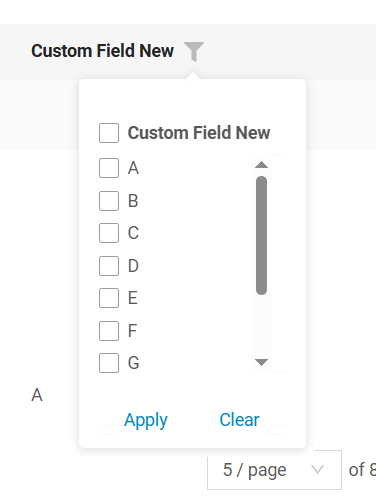Open the 5 / page size dropdown
Image resolution: width=376 pixels, height=500 pixels.
[x=274, y=470]
